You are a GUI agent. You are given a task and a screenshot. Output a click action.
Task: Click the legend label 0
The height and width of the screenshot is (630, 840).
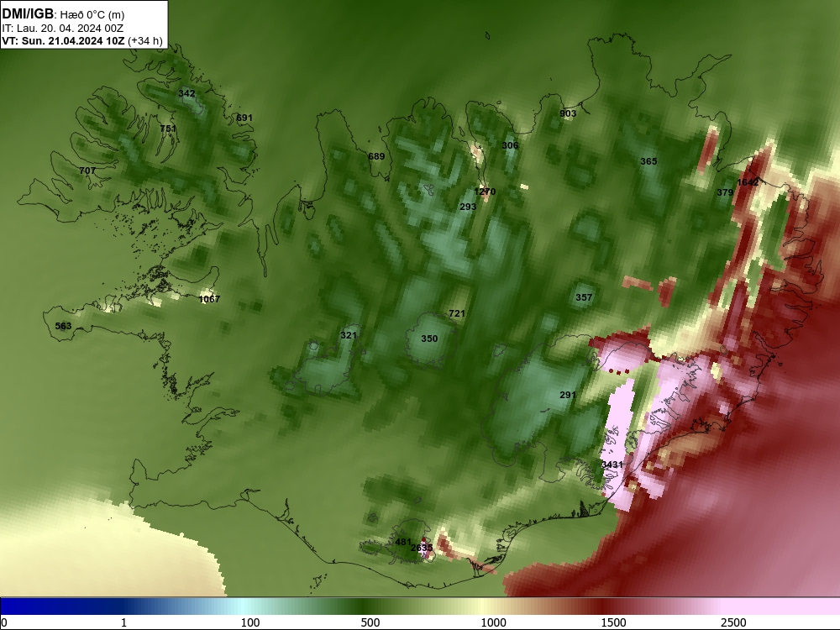click(x=4, y=622)
